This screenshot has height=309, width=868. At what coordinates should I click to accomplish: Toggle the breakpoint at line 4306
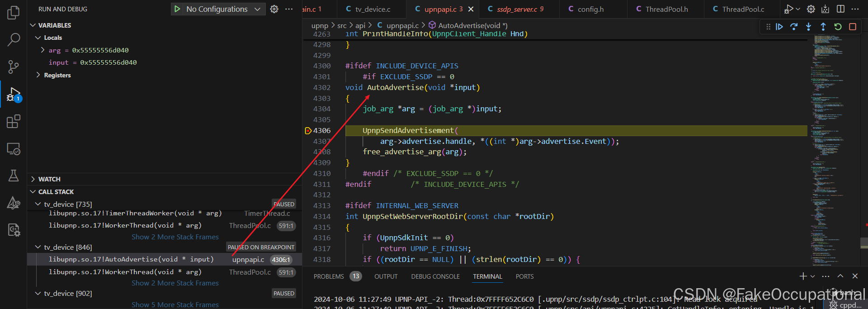click(308, 131)
